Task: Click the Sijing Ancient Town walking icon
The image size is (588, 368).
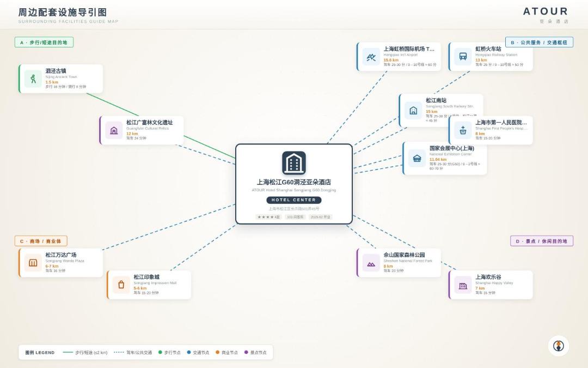Action: [33, 79]
